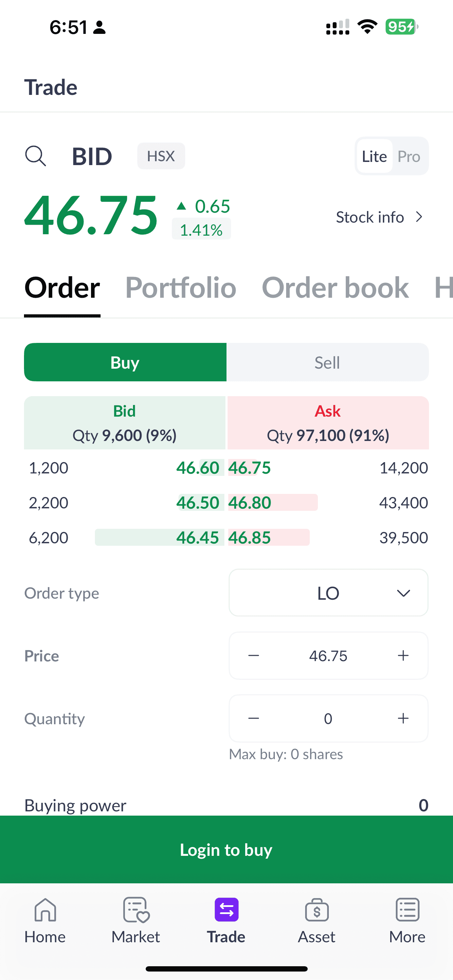453x980 pixels.
Task: Switch to the Portfolio tab
Action: pyautogui.click(x=181, y=288)
